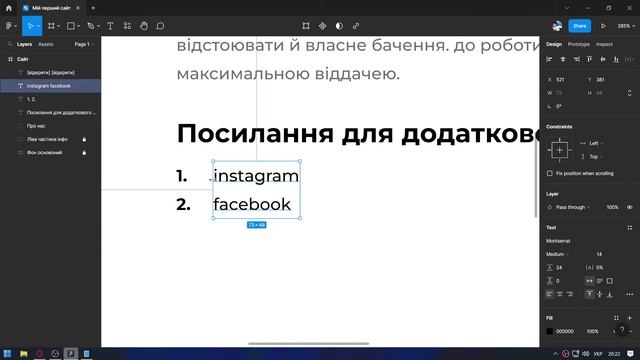Open type details three-dots menu
640x360 pixels.
[x=630, y=294]
